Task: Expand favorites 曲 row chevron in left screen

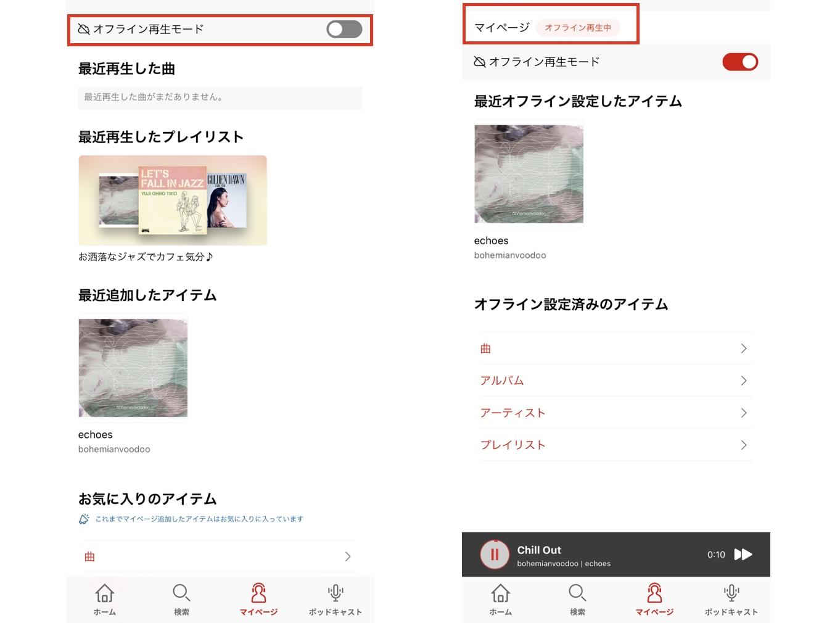Action: point(348,556)
